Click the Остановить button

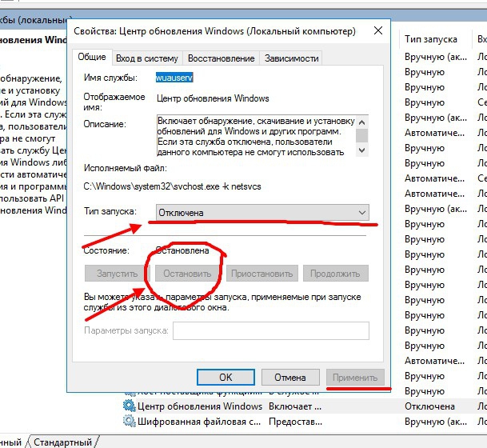point(187,274)
